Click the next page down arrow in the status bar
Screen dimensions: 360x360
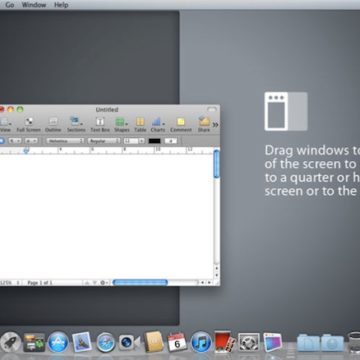pyautogui.click(x=95, y=283)
